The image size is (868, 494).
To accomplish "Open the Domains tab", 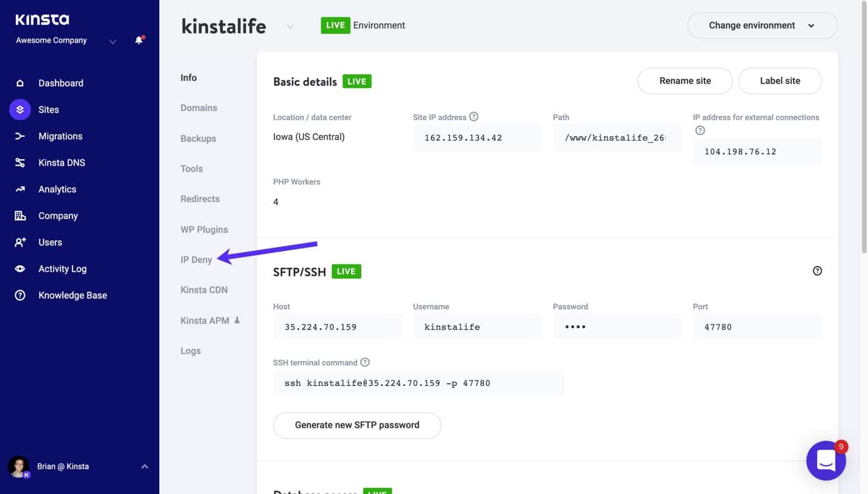I will (x=198, y=107).
